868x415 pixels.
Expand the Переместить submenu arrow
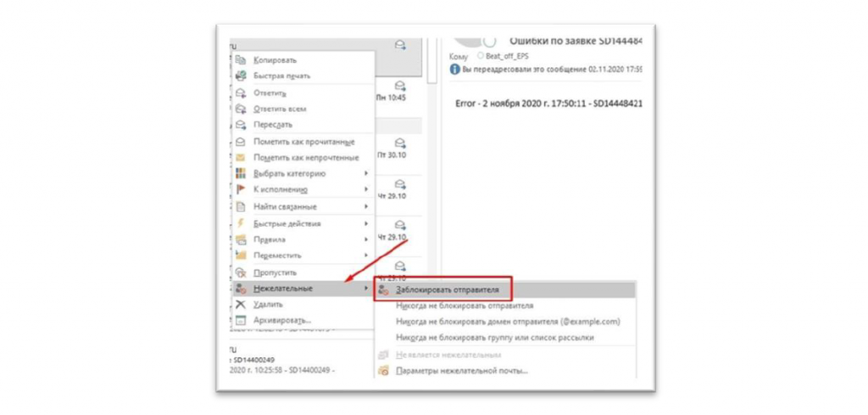point(365,255)
